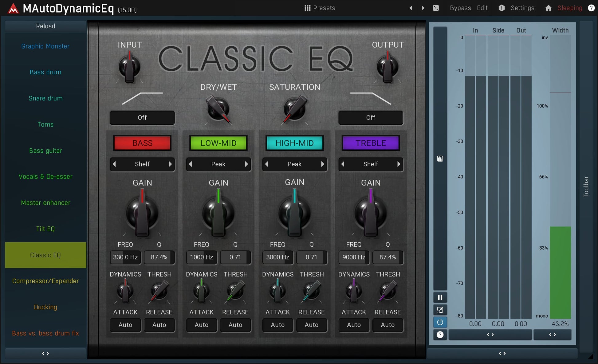
Task: Click the meter power icon
Action: pos(440,322)
